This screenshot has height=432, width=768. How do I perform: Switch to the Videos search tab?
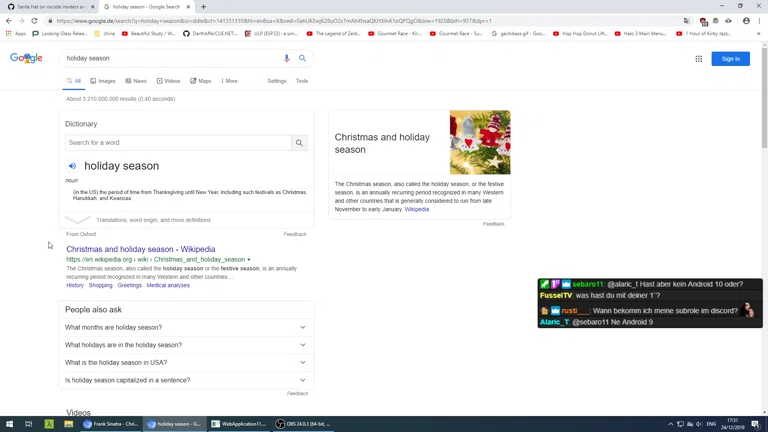tap(168, 81)
